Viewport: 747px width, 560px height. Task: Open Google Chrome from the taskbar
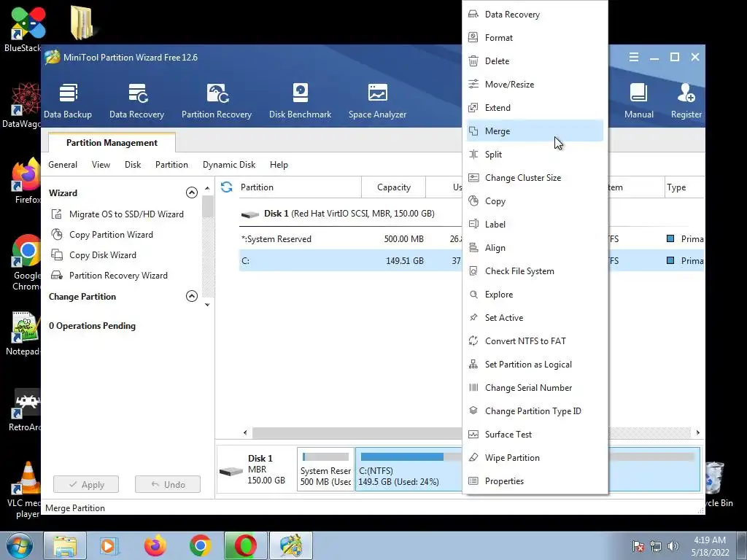[201, 545]
